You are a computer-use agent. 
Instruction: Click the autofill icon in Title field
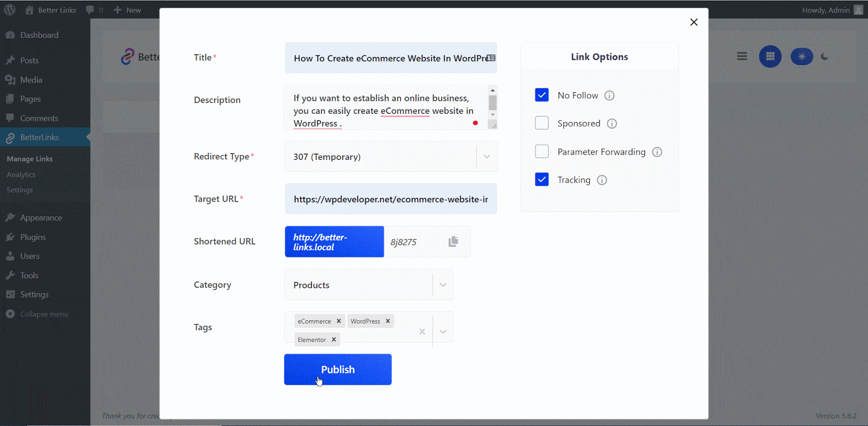point(491,58)
